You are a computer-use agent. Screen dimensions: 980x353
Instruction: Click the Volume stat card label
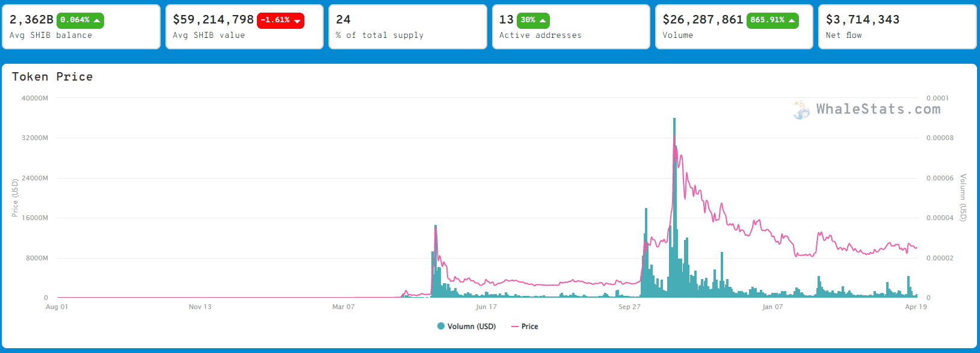pos(677,35)
